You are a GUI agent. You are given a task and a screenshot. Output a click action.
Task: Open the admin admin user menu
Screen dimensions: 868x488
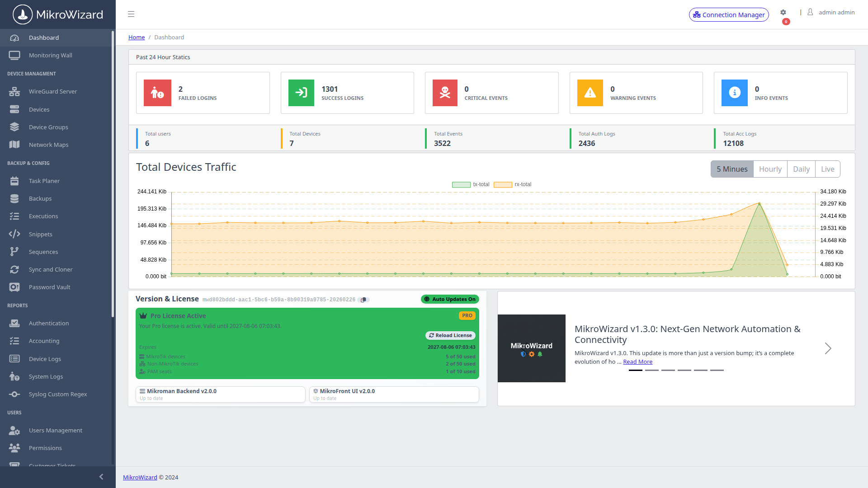831,13
